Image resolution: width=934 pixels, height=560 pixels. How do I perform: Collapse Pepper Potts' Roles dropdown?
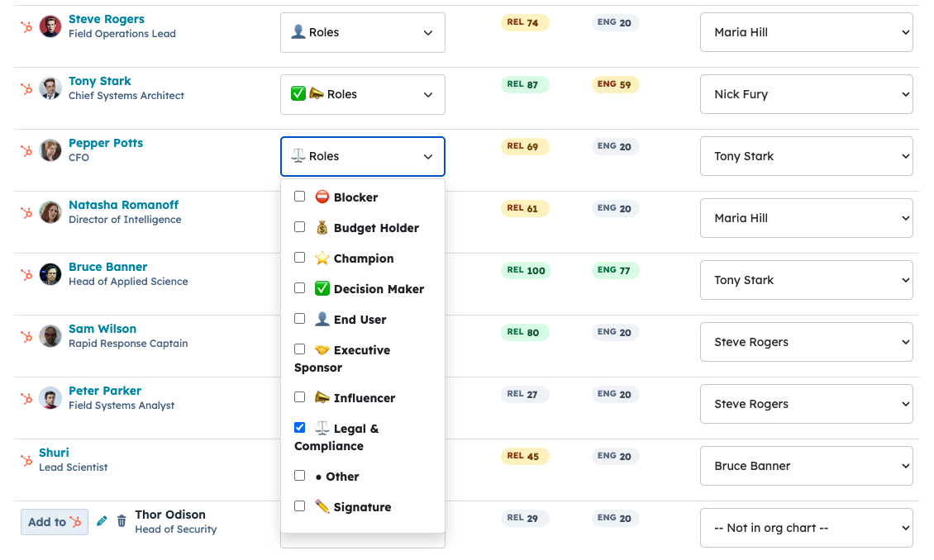click(363, 156)
